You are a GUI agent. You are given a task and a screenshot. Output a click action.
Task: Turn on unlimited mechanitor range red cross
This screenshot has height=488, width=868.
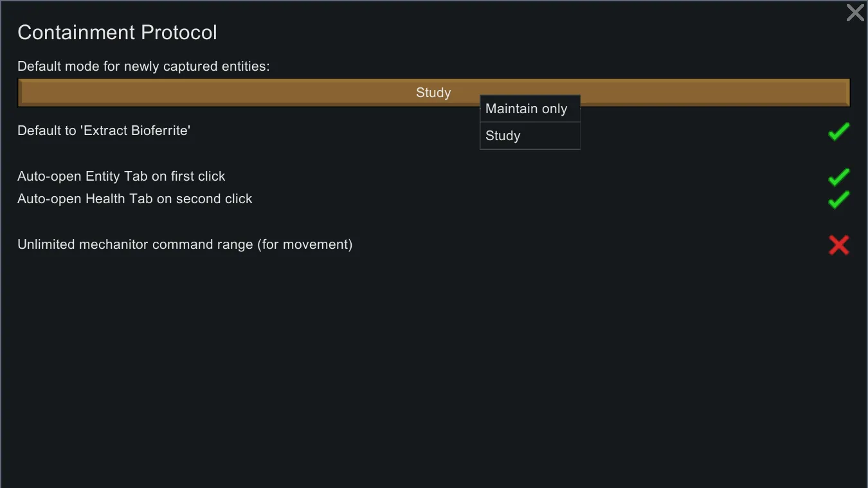pyautogui.click(x=838, y=245)
